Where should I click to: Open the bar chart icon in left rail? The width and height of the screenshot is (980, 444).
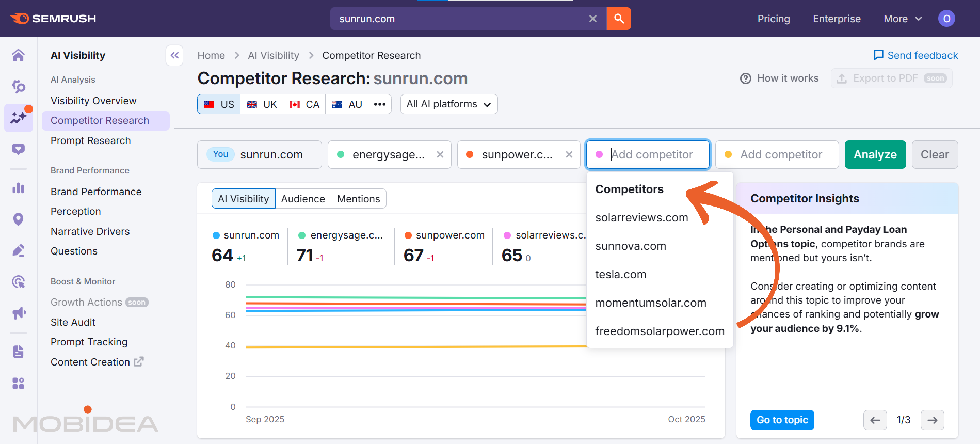(19, 188)
